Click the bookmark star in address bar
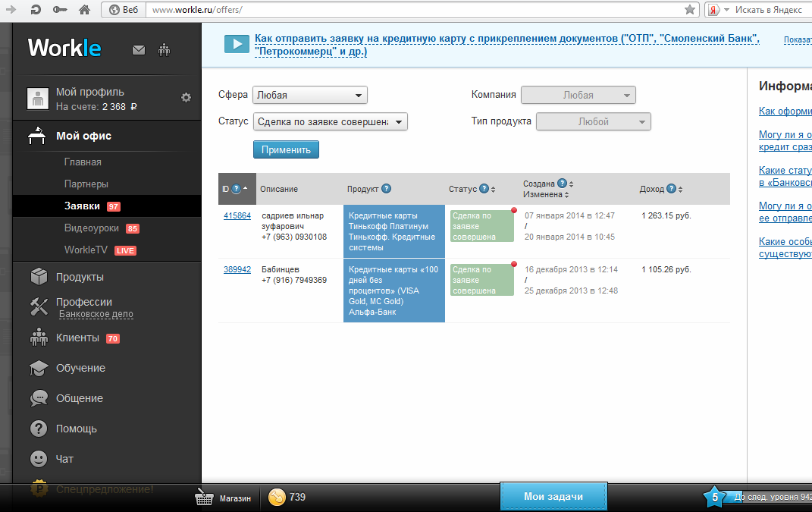This screenshot has width=812, height=512. coord(690,9)
